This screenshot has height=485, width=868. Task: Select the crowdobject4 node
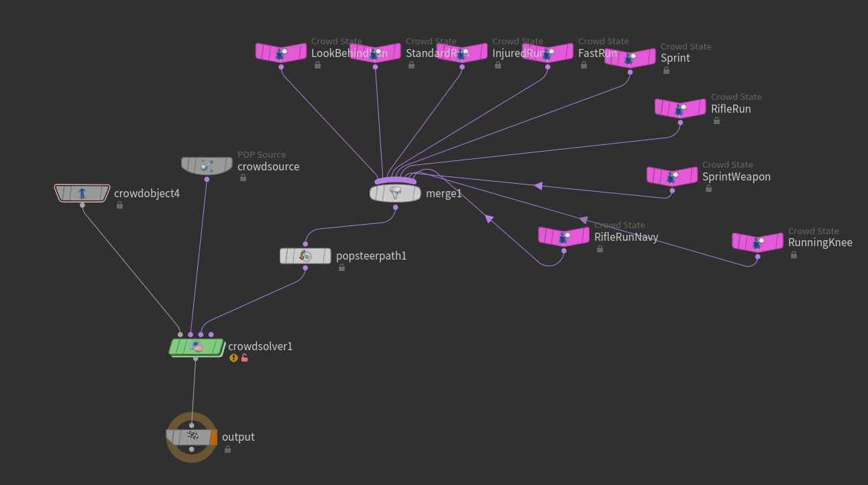coord(82,193)
